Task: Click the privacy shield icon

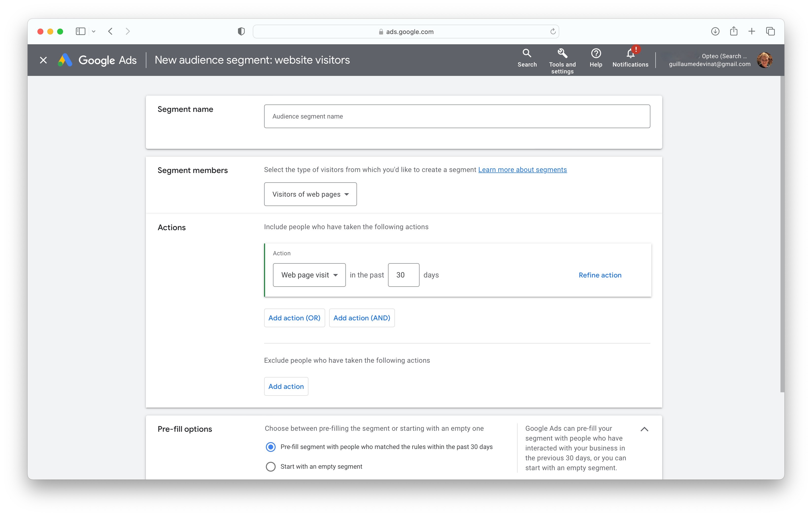Action: tap(241, 31)
